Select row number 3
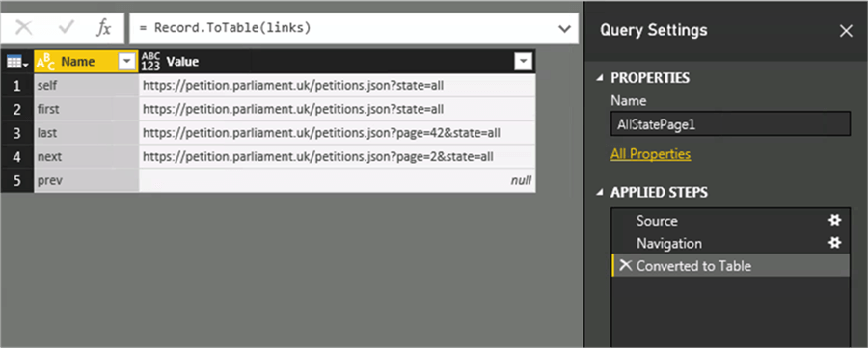This screenshot has height=348, width=868. tap(17, 133)
